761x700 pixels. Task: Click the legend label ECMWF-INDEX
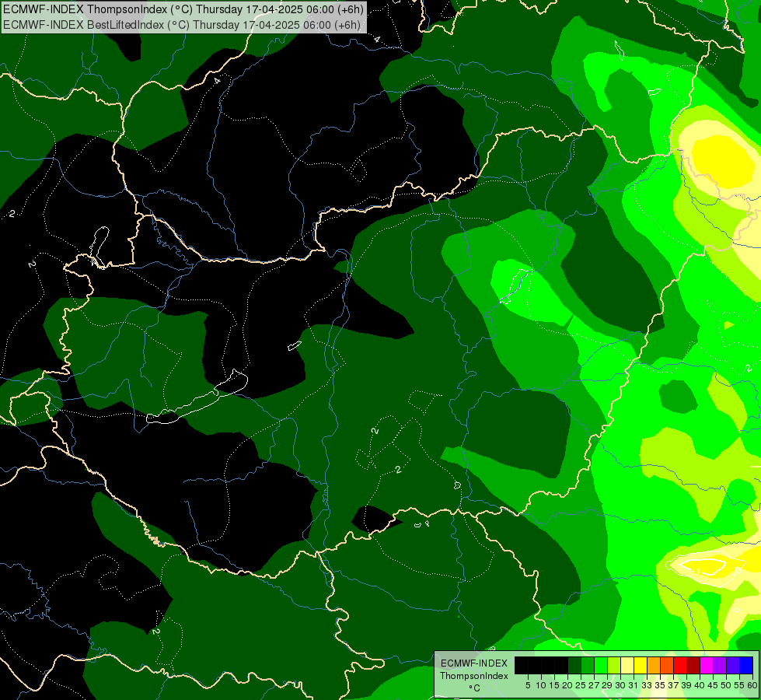[x=474, y=663]
